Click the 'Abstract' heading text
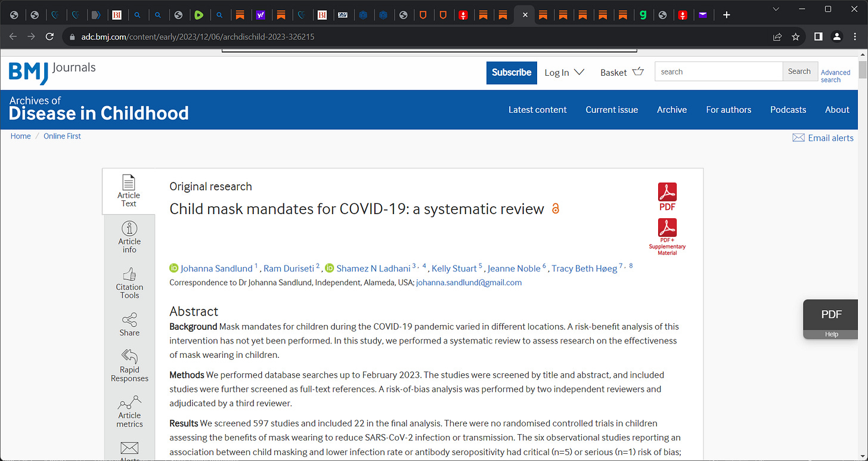This screenshot has height=461, width=868. pyautogui.click(x=194, y=311)
